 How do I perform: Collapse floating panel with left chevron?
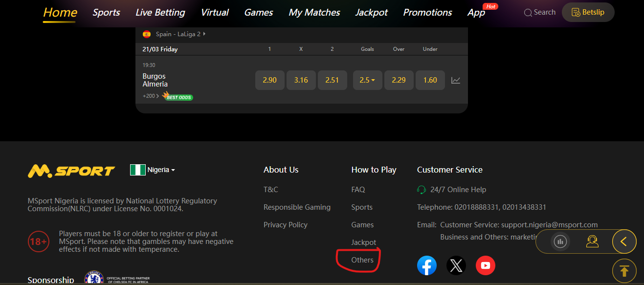point(623,241)
